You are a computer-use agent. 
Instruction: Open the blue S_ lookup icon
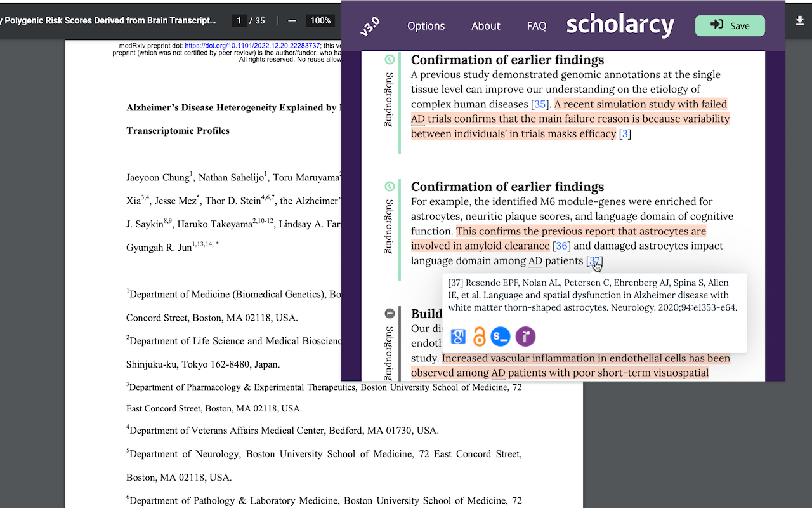[x=501, y=337]
